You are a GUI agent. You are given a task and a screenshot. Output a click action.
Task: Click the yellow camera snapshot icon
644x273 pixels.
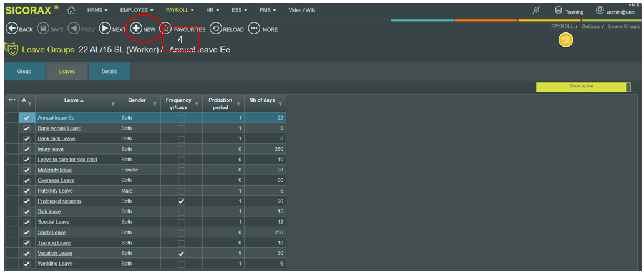tap(565, 40)
